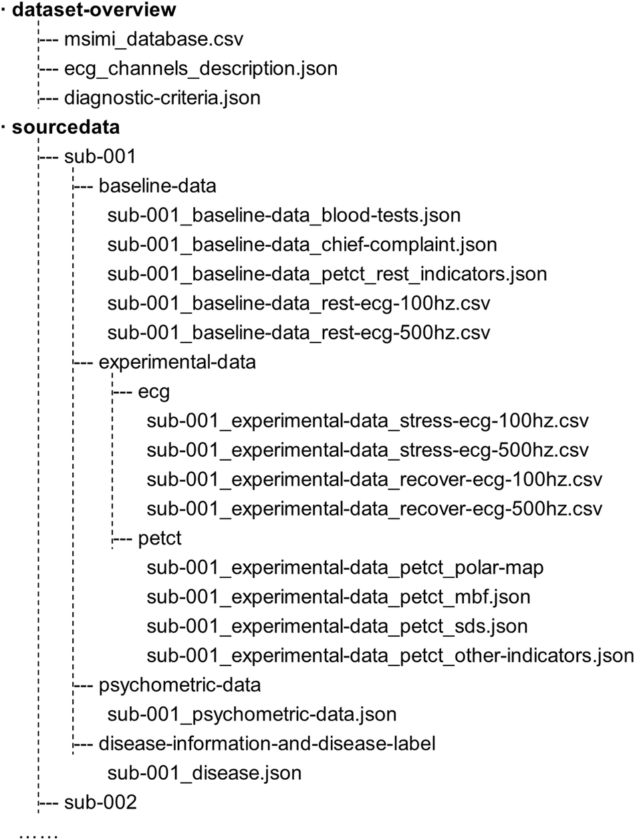635x840 pixels.
Task: Select the sub-002 folder
Action: (100, 802)
